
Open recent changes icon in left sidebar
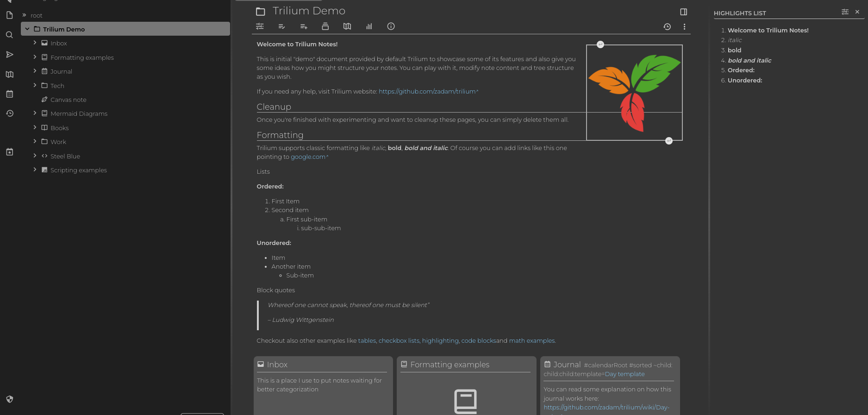point(9,113)
